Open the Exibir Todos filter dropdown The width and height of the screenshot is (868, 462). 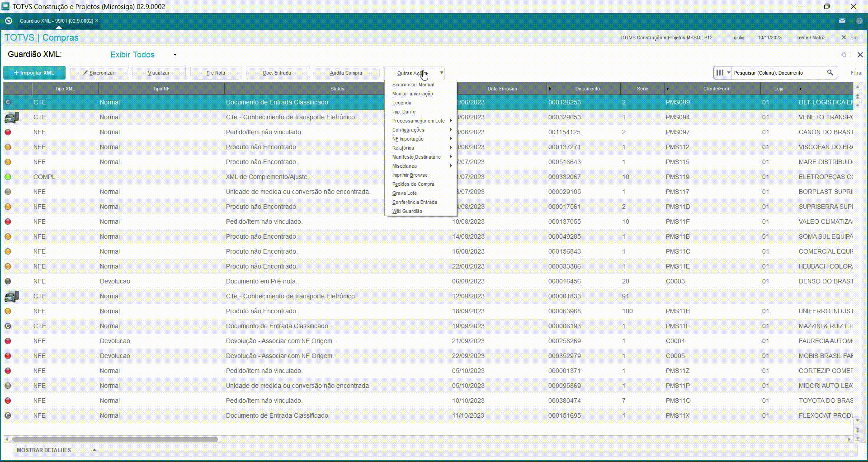point(175,55)
